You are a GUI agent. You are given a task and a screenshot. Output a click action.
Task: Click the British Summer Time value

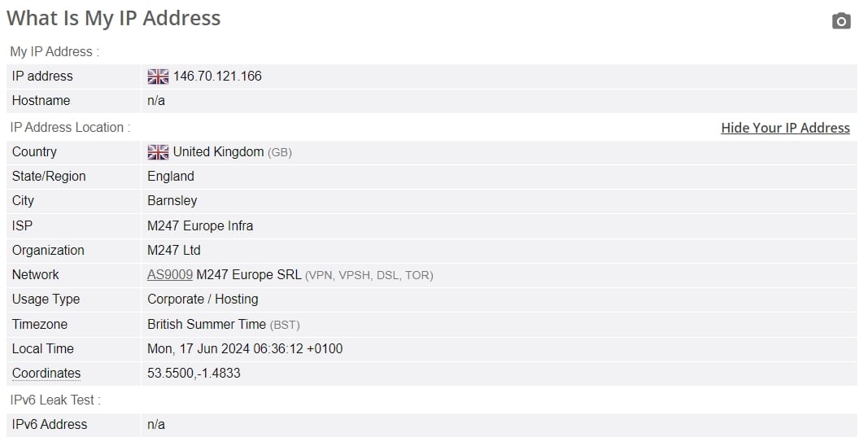click(207, 325)
